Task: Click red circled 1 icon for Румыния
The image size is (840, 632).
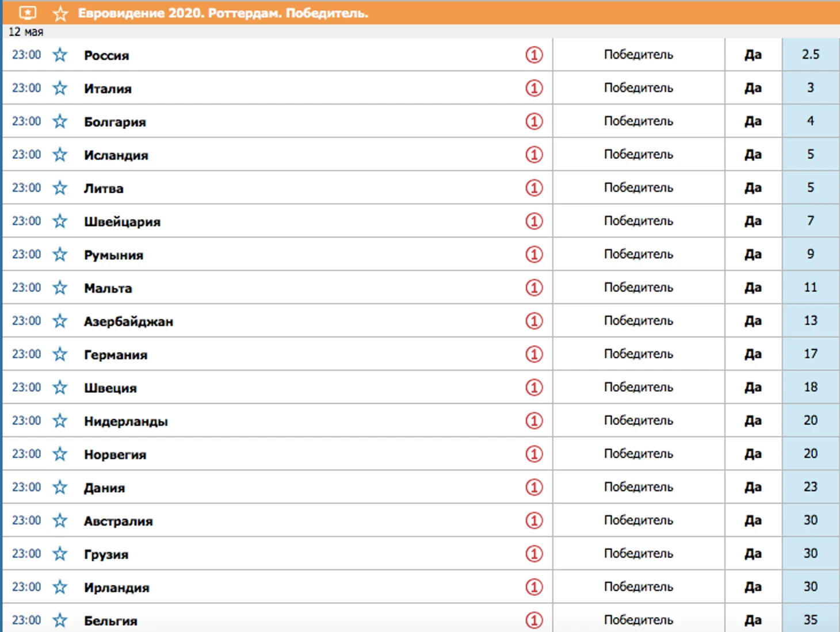Action: 534,254
